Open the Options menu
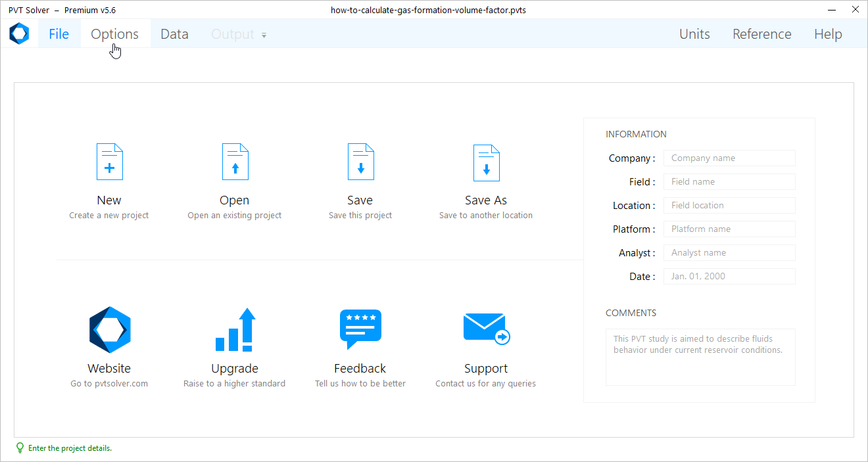The height and width of the screenshot is (462, 868). pos(115,34)
